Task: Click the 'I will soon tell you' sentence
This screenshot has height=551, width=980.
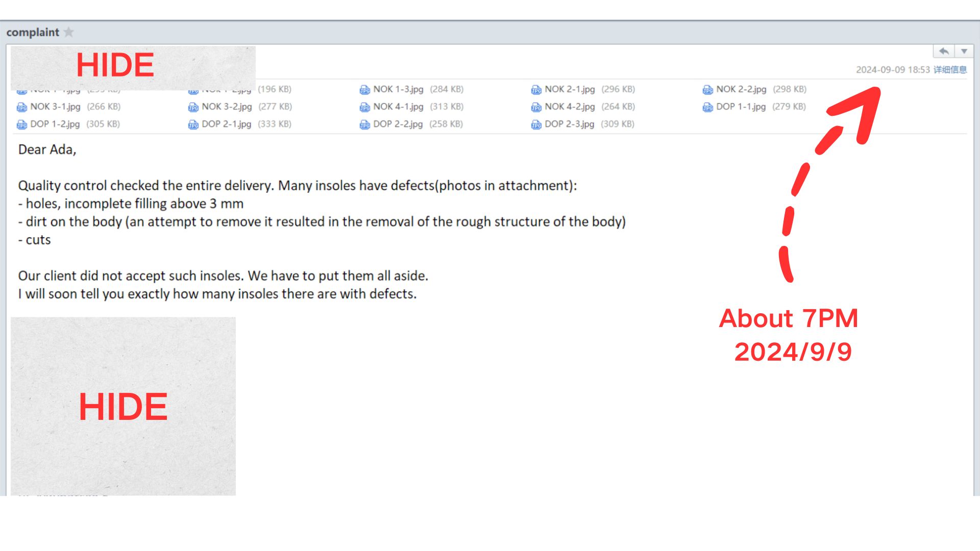Action: click(x=217, y=294)
